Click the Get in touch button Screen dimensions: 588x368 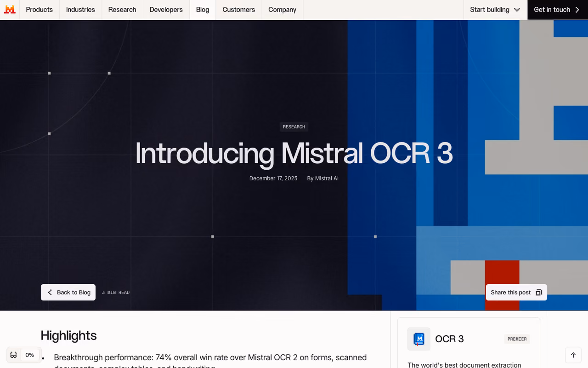[558, 10]
